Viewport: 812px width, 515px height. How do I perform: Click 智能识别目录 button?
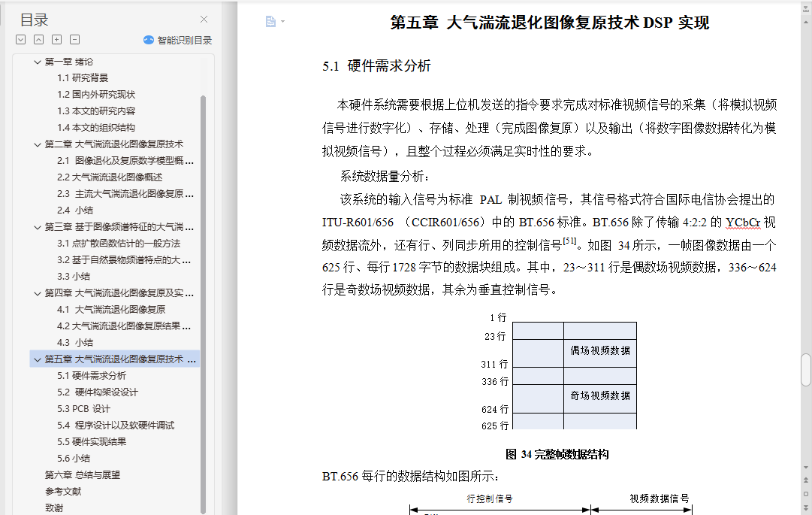tap(177, 40)
